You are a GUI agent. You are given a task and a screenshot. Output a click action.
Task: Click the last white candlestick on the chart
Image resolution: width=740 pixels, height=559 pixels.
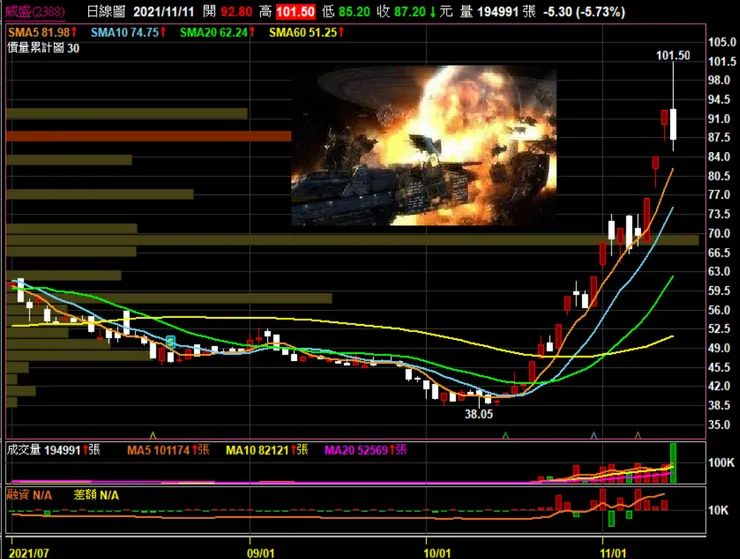coord(673,124)
